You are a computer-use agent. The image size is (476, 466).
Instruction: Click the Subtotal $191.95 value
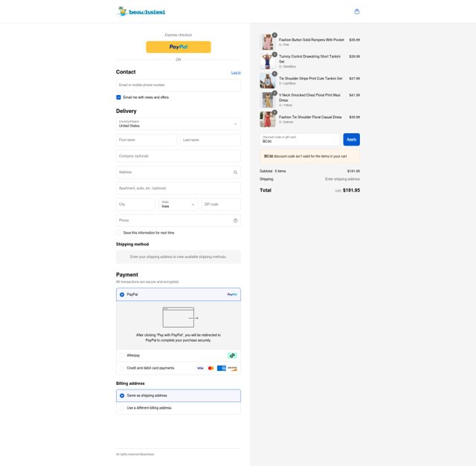coord(354,171)
